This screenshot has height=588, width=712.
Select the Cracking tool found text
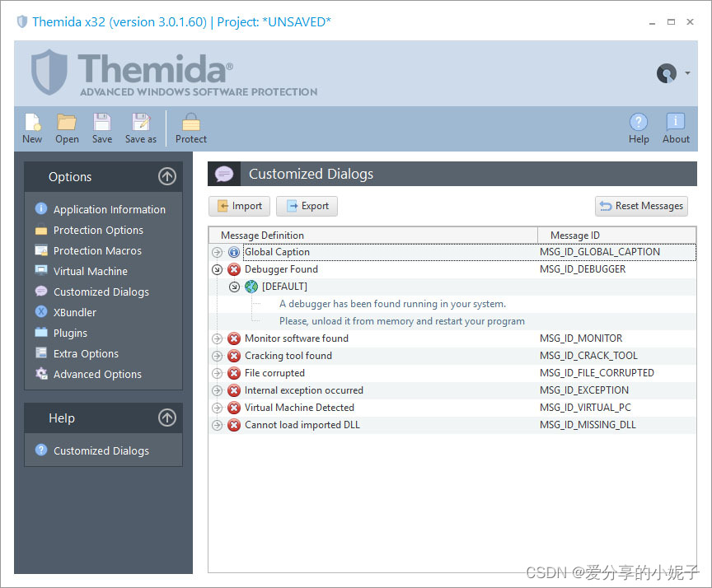[288, 355]
